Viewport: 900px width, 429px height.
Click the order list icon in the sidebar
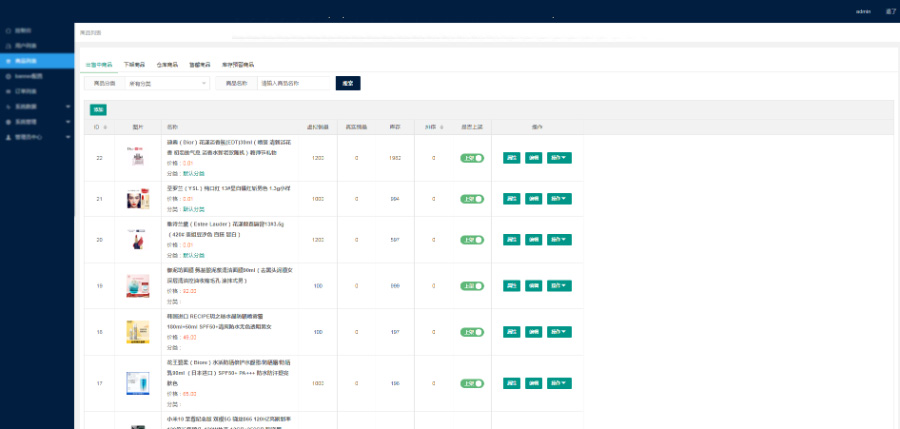8,91
